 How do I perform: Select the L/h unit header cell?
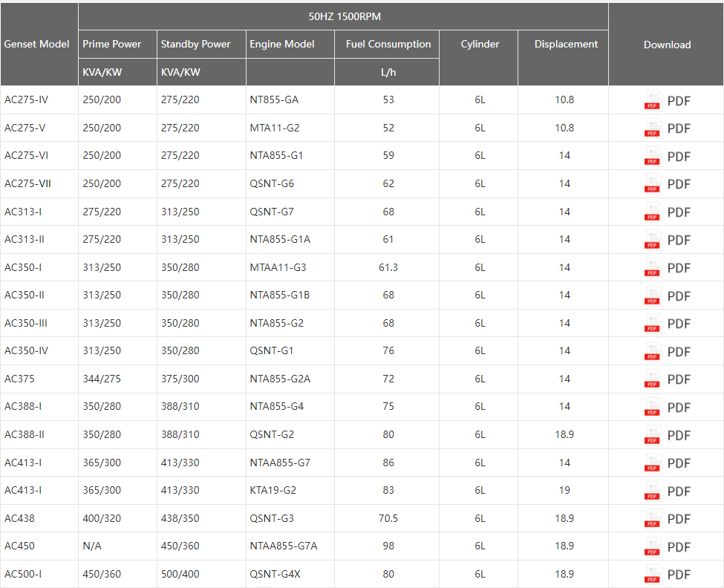click(x=387, y=72)
